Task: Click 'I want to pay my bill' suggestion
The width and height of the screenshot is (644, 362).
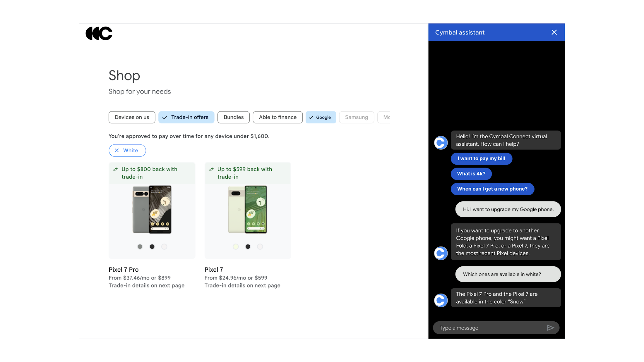Action: coord(481,158)
